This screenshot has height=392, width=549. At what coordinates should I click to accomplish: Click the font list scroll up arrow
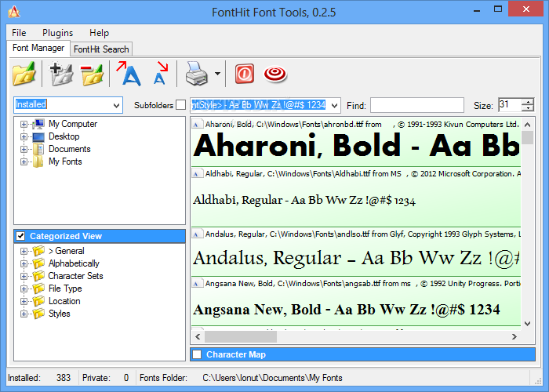pyautogui.click(x=528, y=124)
